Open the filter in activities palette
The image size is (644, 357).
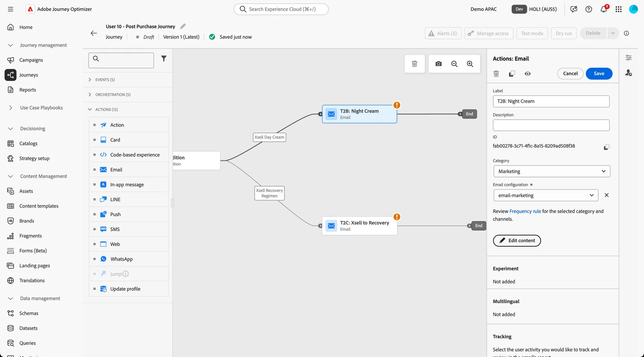[x=164, y=59]
